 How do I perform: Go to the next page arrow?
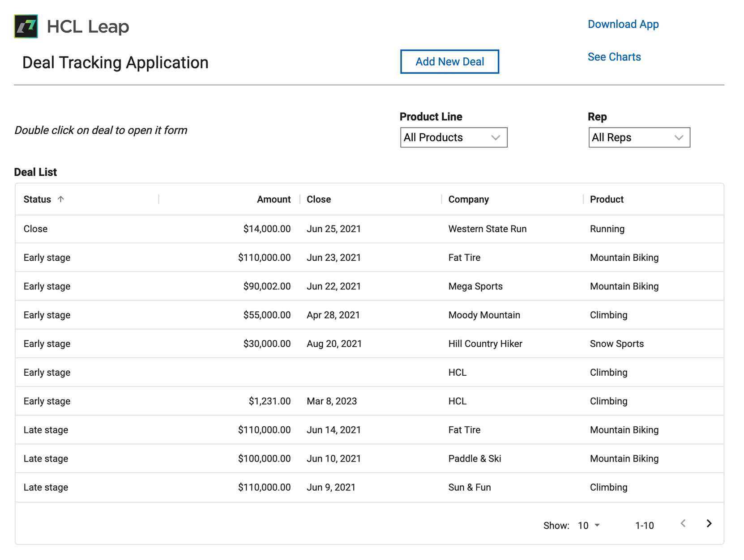coord(709,523)
